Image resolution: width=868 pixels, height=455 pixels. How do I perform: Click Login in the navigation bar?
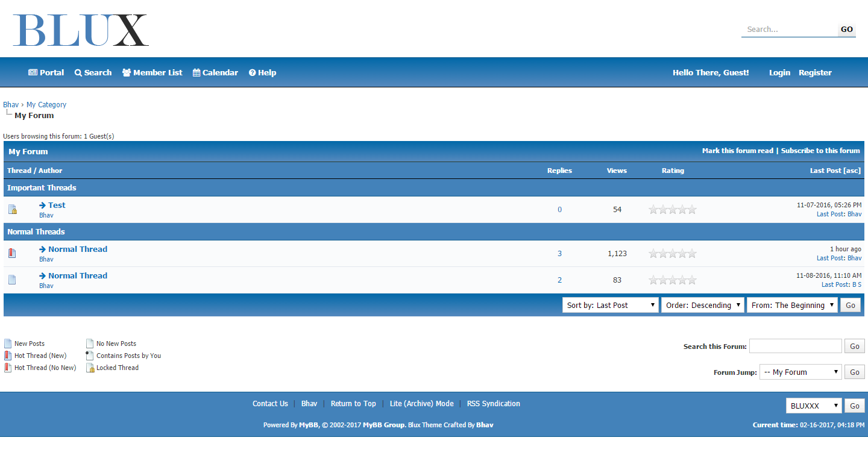779,73
